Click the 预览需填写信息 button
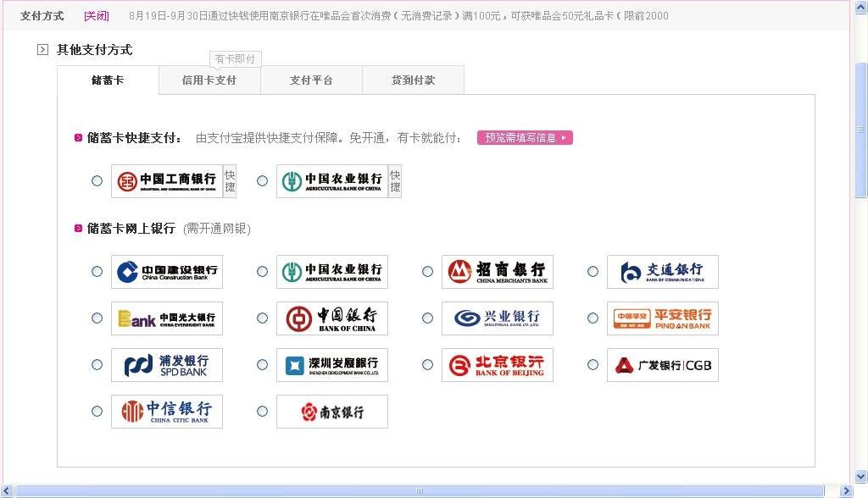Screen dimensions: 868x498 coord(525,137)
